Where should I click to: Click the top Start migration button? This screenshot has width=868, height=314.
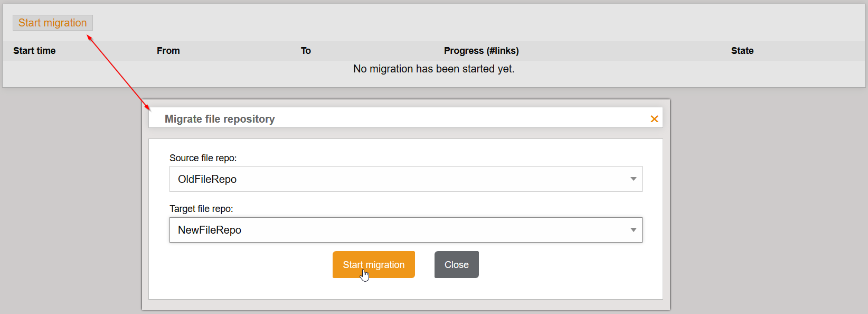click(52, 22)
